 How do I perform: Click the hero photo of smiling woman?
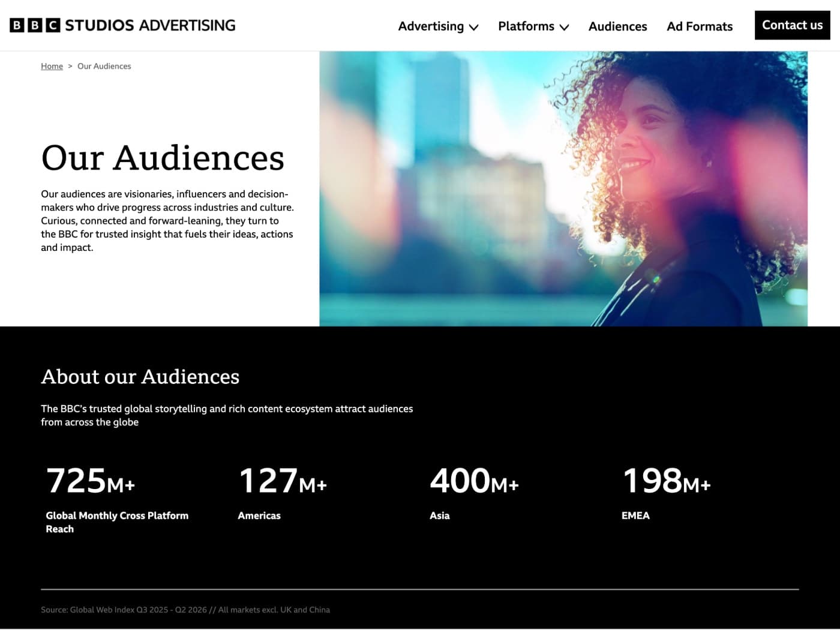coord(563,188)
